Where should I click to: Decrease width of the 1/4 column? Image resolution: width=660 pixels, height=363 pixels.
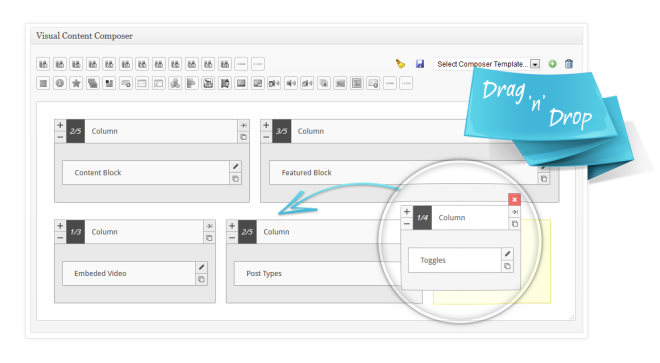tap(407, 224)
